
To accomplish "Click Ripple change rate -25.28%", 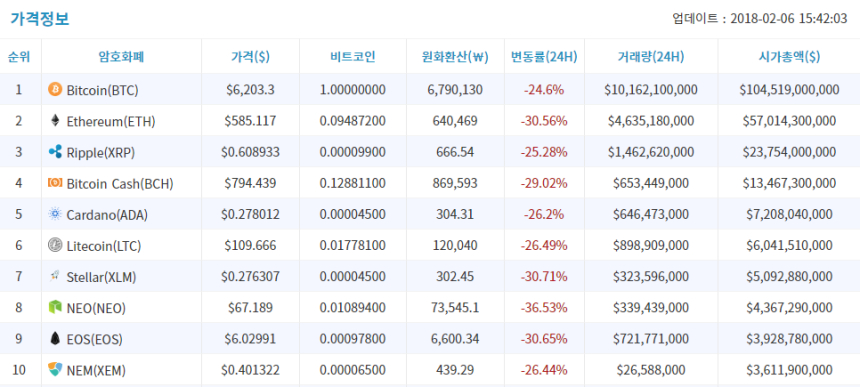I will 544,152.
